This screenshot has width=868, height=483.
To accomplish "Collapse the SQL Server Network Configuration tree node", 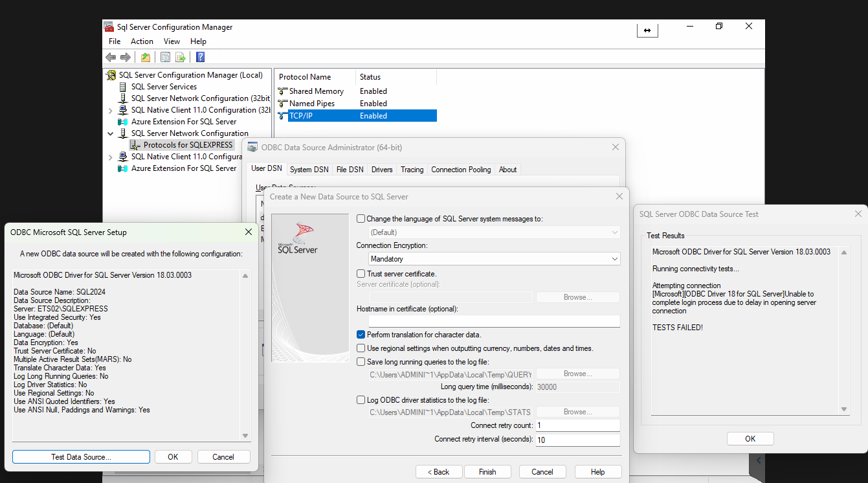I will click(x=111, y=133).
